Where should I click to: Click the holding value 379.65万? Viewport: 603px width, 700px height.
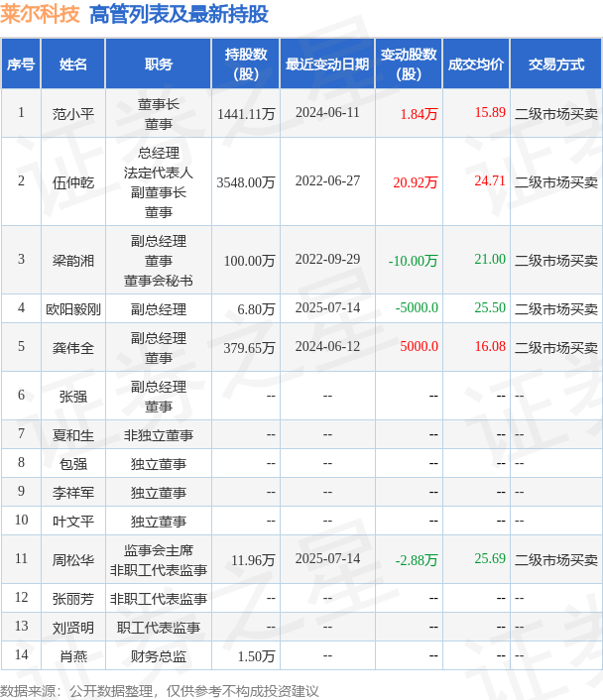249,347
